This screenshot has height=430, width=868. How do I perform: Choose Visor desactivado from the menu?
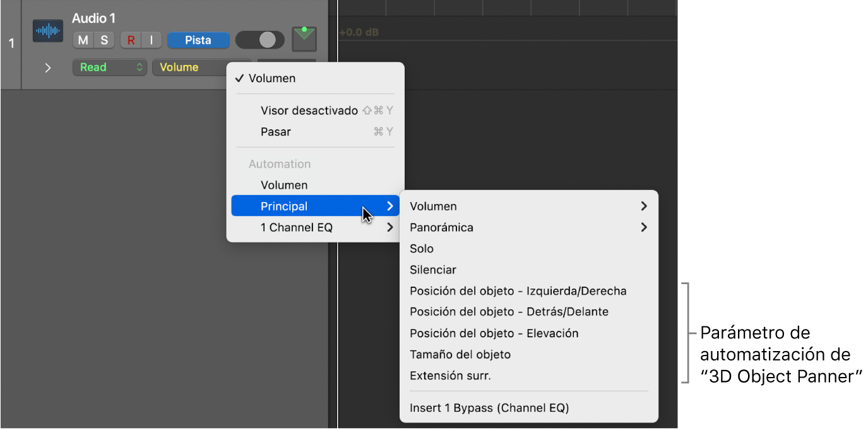pyautogui.click(x=309, y=110)
